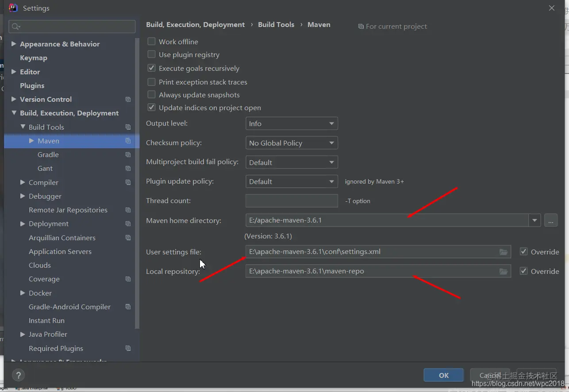Toggle Override for Local repository
The image size is (569, 392).
524,271
